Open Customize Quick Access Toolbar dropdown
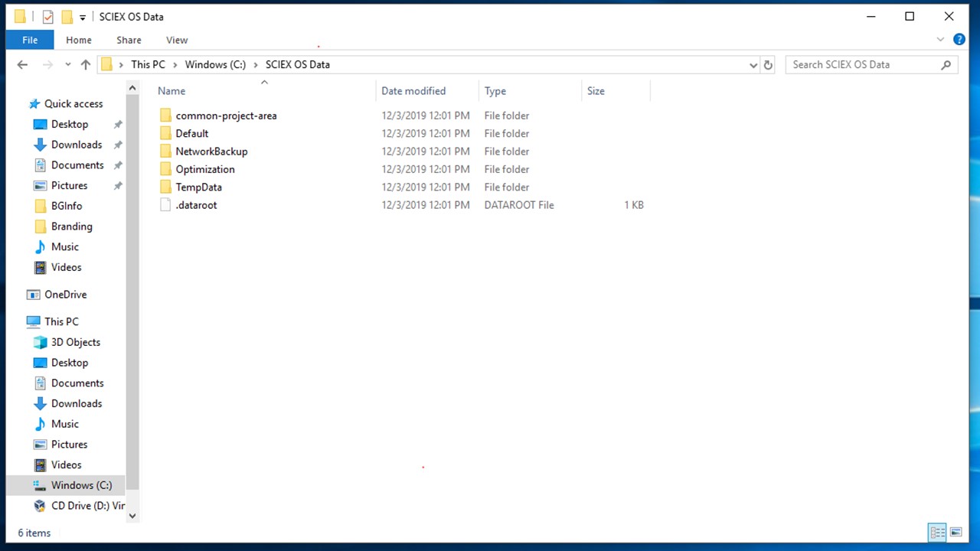The height and width of the screenshot is (551, 980). click(x=83, y=17)
